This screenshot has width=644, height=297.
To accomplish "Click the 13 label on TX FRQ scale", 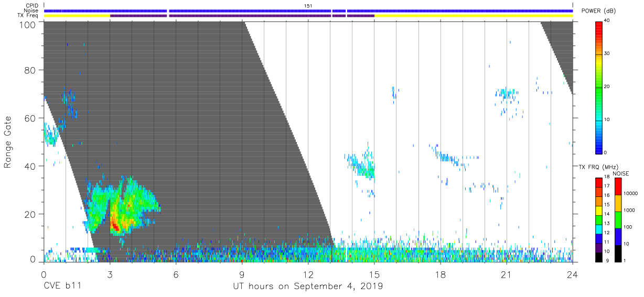I will click(607, 223).
